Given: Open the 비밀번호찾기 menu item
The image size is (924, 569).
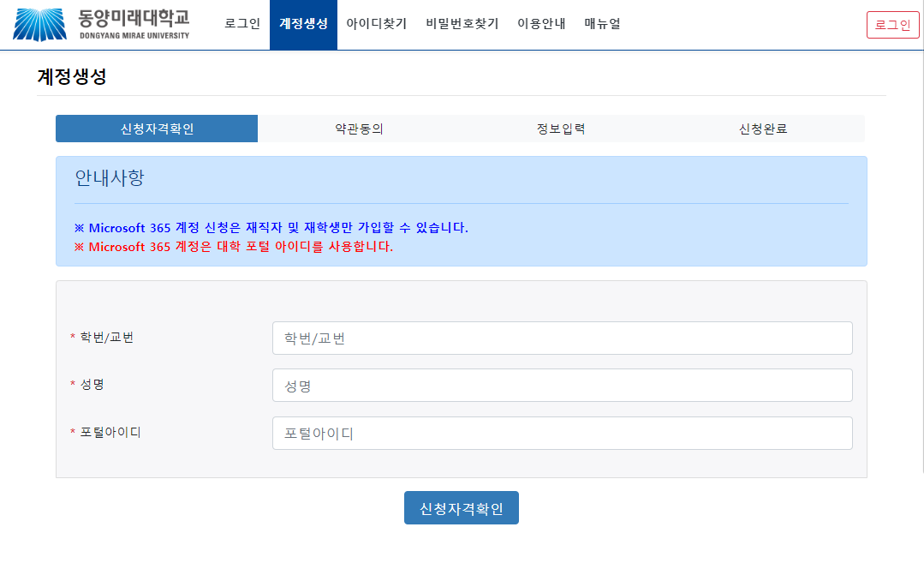Looking at the screenshot, I should pyautogui.click(x=462, y=24).
